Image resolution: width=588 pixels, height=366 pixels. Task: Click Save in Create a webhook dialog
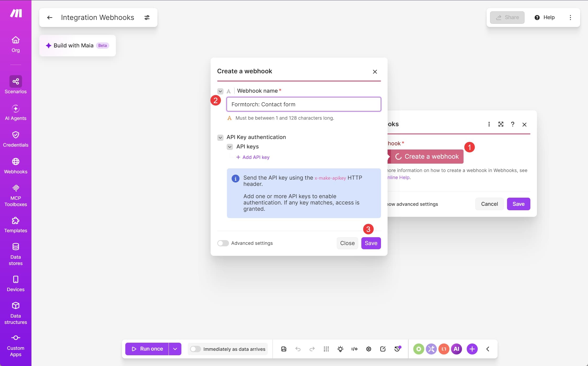(x=371, y=243)
